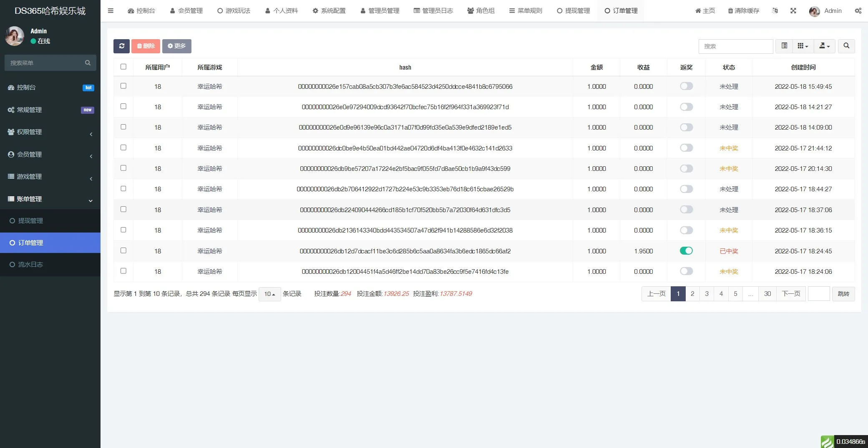
Task: Click the fullscreen expand icon in top bar
Action: (x=794, y=10)
